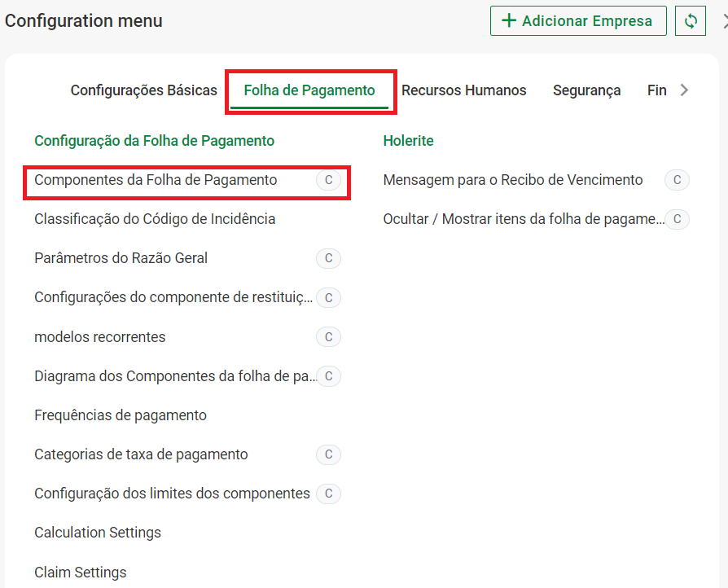Viewport: 728px width, 588px height.
Task: Click the C badge next to Parâmetros do Razão Geral
Action: (328, 259)
